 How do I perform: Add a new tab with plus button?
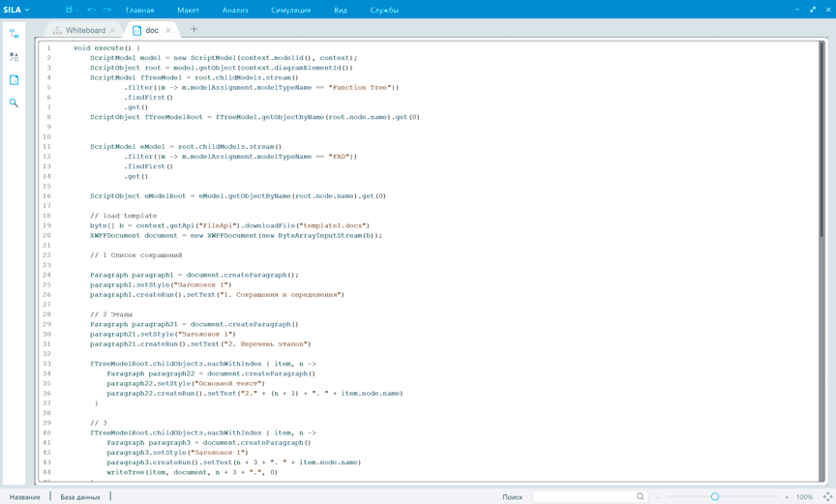[194, 30]
